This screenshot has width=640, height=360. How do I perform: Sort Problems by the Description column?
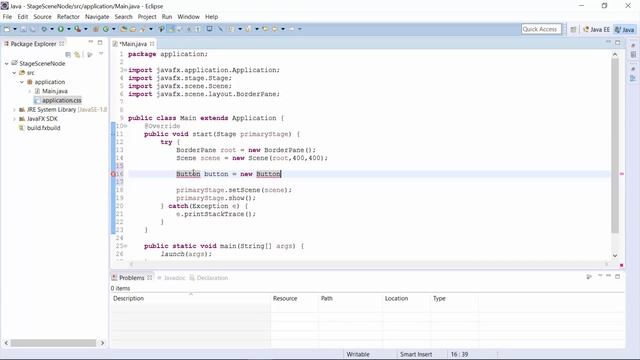coord(190,298)
